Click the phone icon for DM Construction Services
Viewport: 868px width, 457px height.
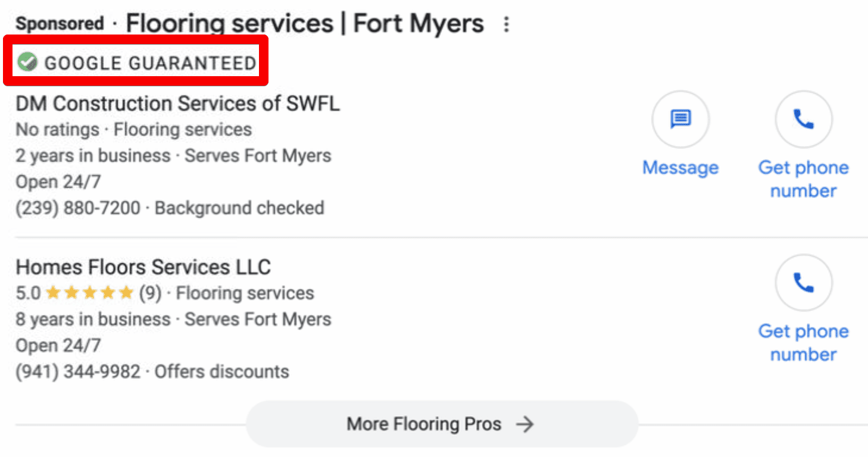(803, 119)
